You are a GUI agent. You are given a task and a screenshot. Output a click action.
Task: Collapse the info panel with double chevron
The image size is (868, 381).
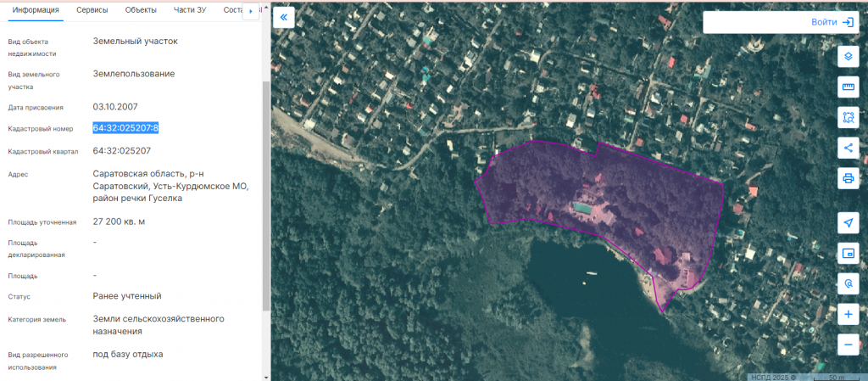(284, 17)
